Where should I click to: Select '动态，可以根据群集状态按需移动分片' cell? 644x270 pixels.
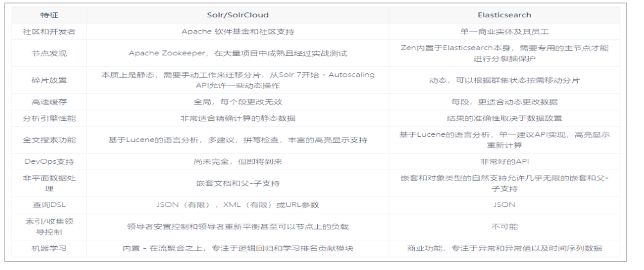pyautogui.click(x=505, y=80)
